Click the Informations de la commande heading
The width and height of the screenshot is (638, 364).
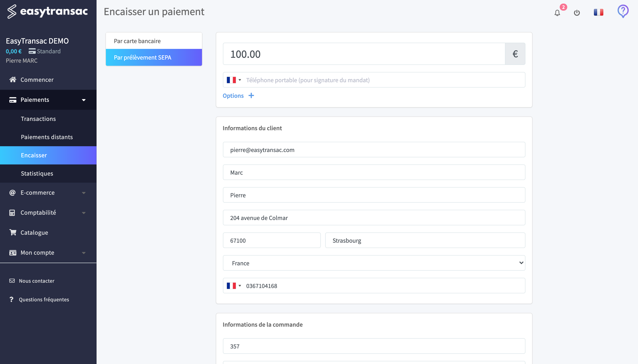click(x=262, y=324)
